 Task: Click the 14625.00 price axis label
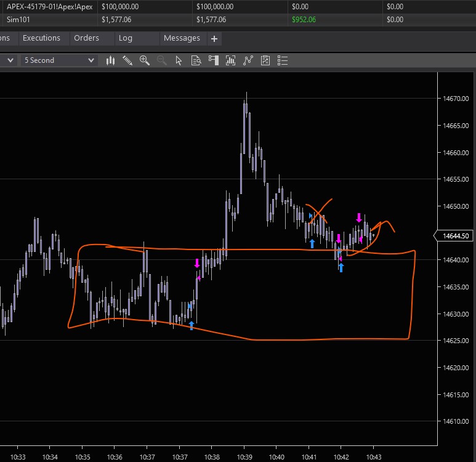point(456,341)
